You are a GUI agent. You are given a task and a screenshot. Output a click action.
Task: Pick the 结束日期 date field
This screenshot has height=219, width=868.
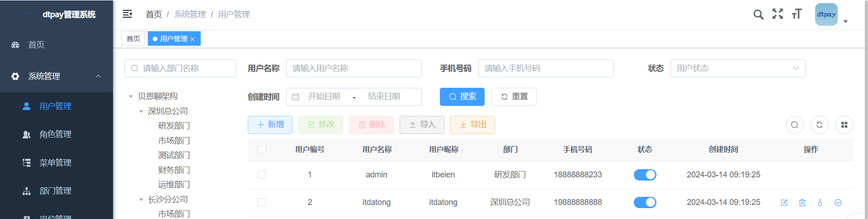tap(384, 96)
